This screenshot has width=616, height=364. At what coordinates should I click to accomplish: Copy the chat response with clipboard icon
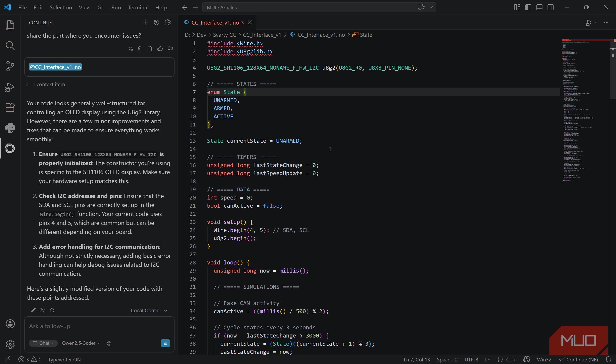coord(150,49)
